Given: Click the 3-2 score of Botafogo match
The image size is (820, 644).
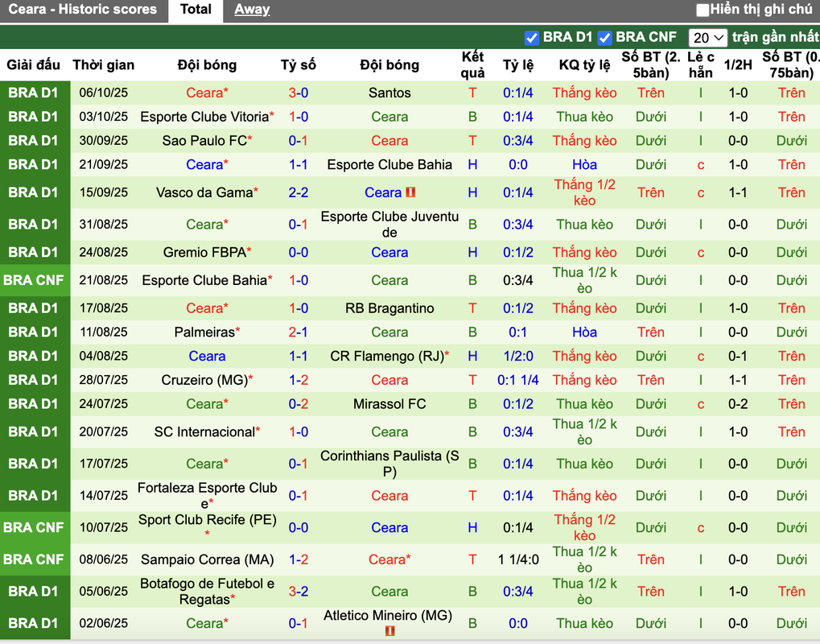Looking at the screenshot, I should [298, 592].
